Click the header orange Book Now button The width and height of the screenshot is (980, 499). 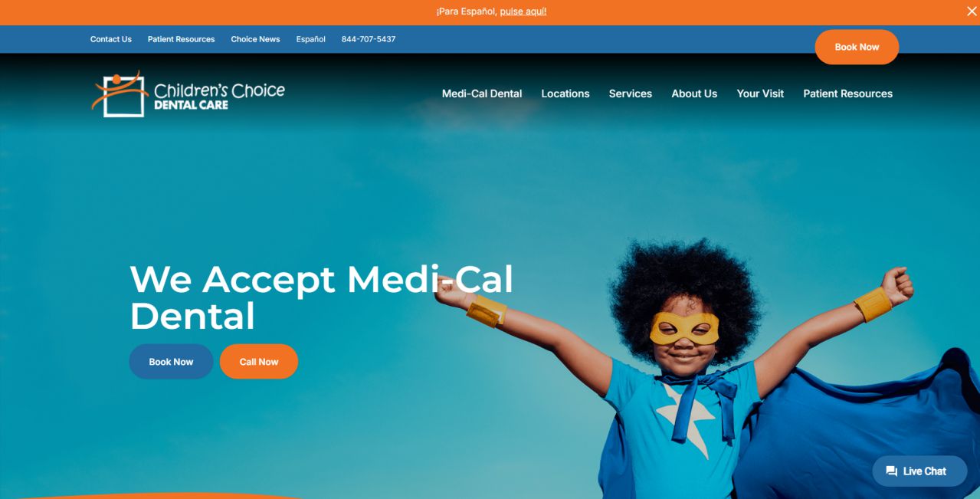pyautogui.click(x=857, y=47)
